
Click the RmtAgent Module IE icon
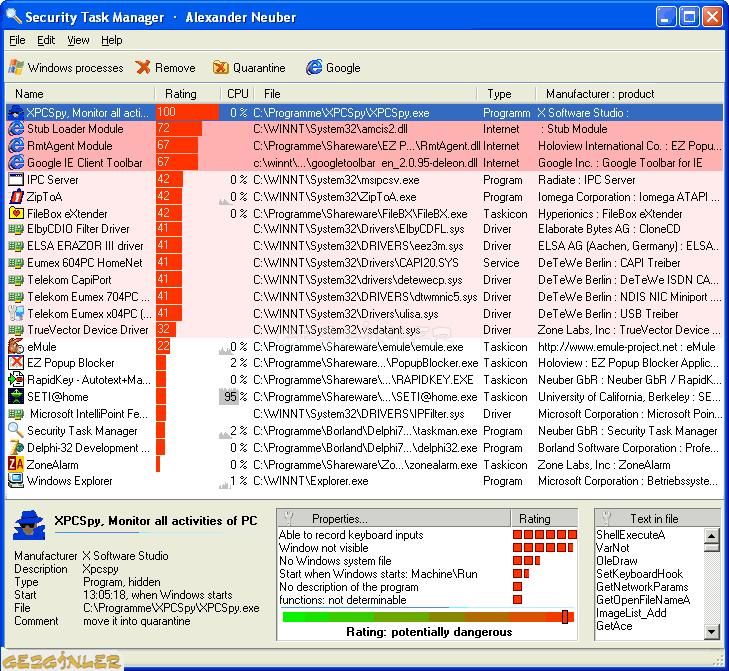(16, 146)
